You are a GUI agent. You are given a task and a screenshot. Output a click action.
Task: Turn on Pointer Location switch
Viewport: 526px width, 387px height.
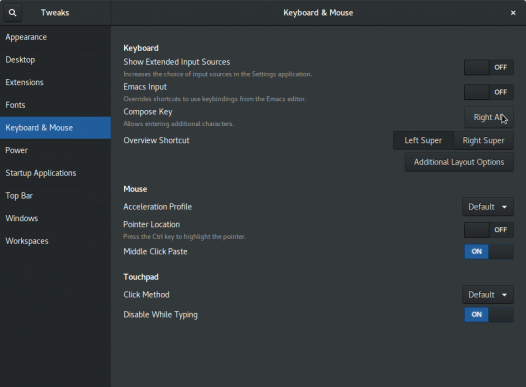click(489, 230)
